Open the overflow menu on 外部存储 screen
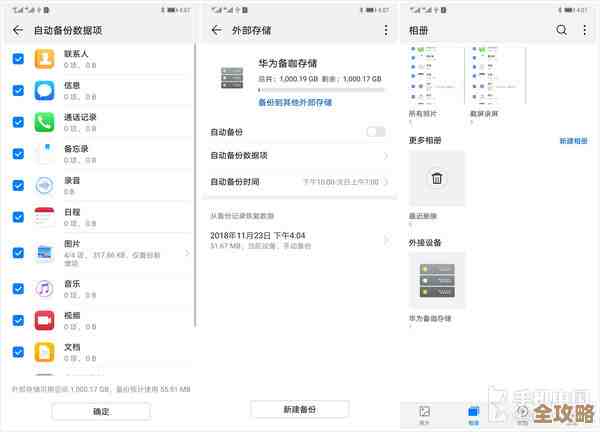The width and height of the screenshot is (600, 432). click(386, 30)
